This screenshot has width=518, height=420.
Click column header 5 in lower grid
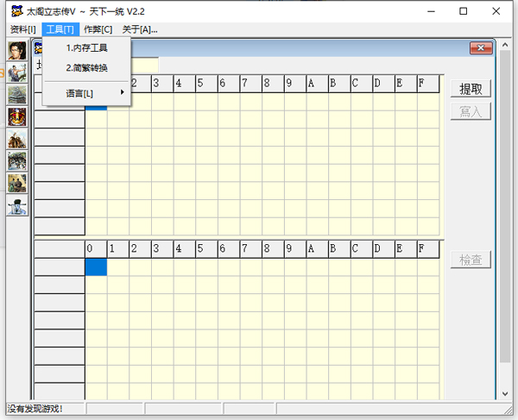[207, 249]
